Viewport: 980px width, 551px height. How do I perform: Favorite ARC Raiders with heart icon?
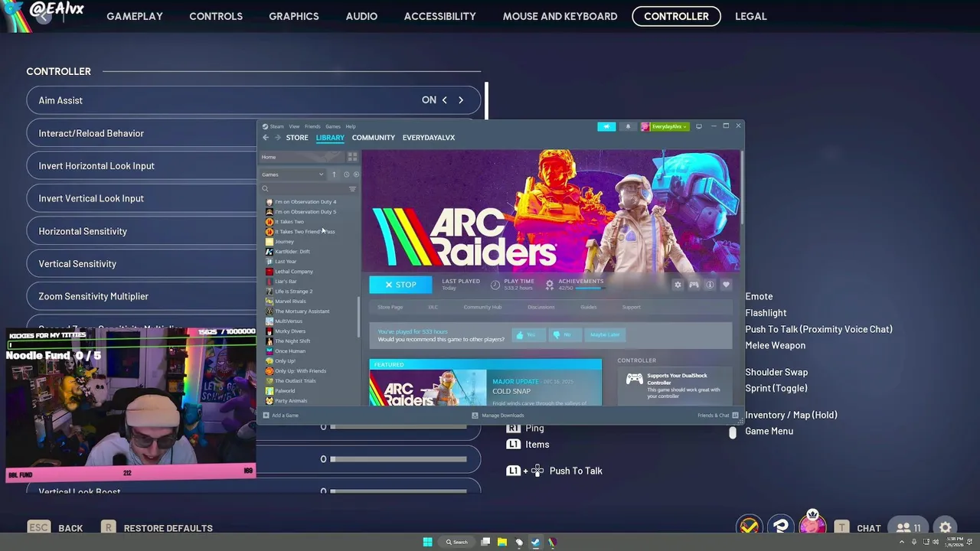pos(726,285)
